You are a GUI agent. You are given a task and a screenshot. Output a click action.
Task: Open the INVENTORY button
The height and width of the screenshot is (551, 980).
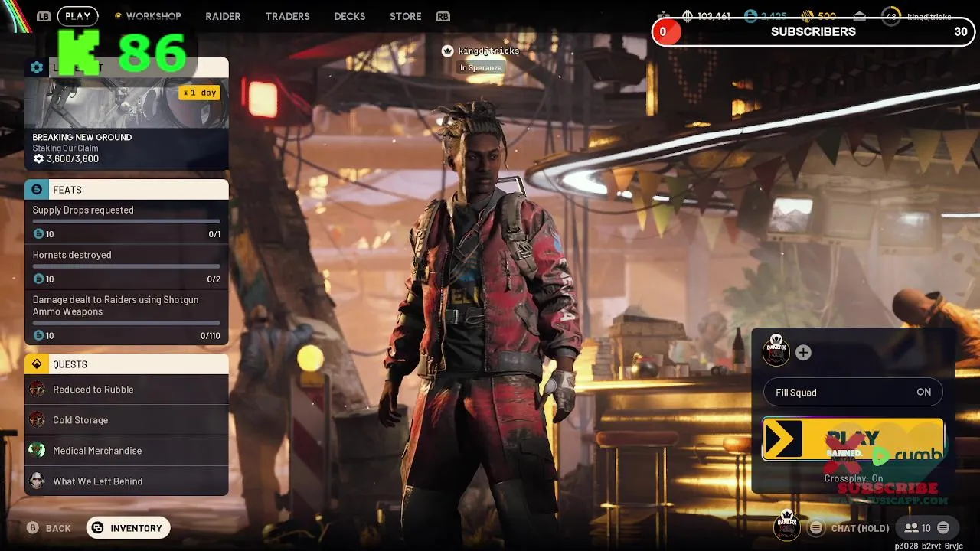click(128, 528)
